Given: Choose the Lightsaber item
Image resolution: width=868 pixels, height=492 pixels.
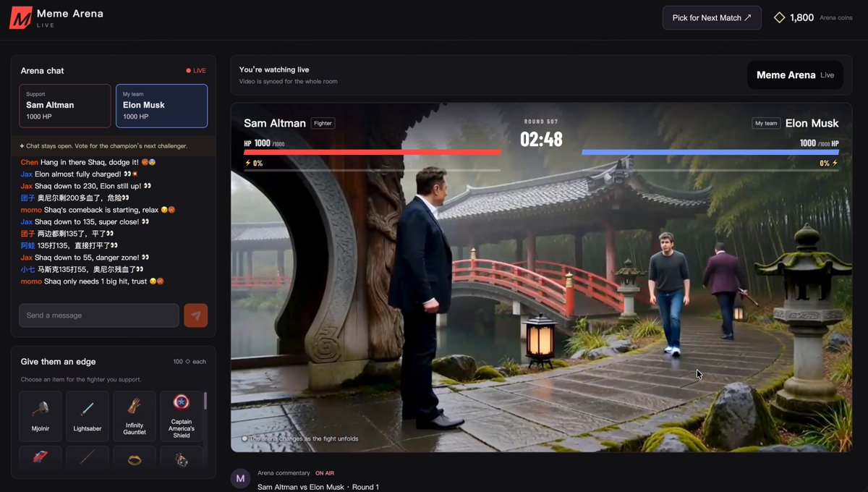Looking at the screenshot, I should (88, 416).
